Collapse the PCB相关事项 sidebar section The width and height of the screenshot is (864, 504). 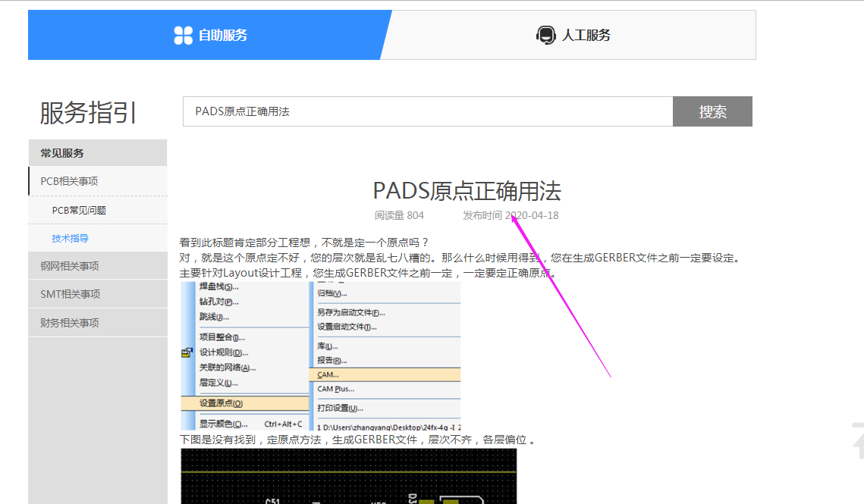click(x=69, y=181)
